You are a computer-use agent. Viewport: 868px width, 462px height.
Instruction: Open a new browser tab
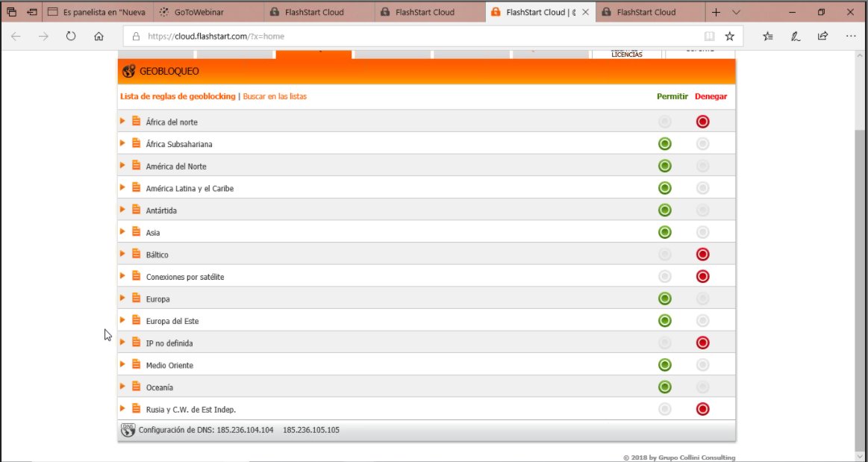pyautogui.click(x=716, y=12)
